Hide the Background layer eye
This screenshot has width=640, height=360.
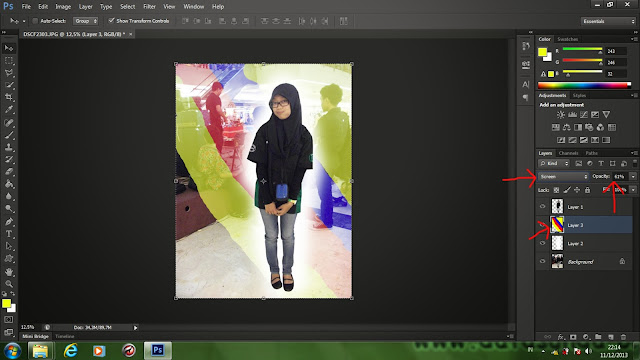pyautogui.click(x=542, y=261)
